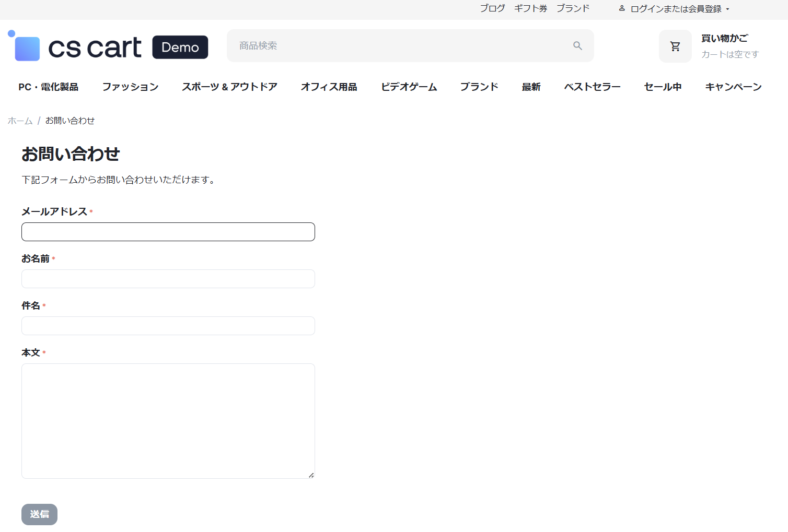This screenshot has width=788, height=532.
Task: Open the キャンペーン page
Action: 733,87
